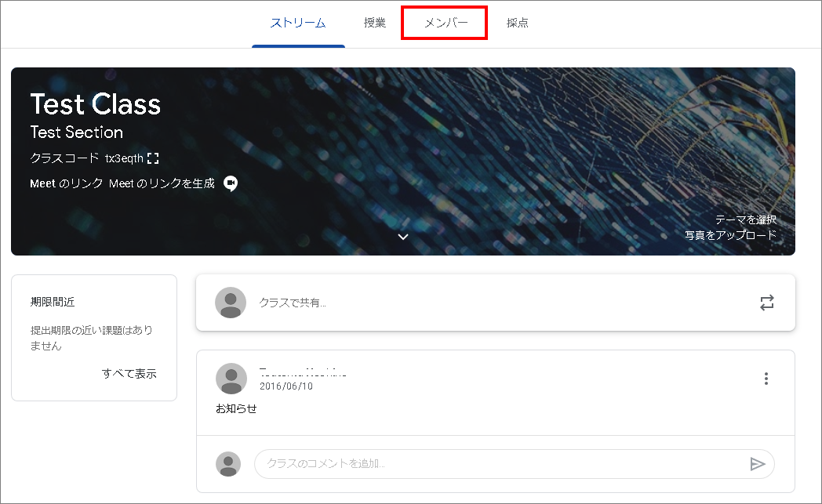The image size is (822, 504).
Task: Click the Meet video camera icon
Action: click(x=230, y=183)
